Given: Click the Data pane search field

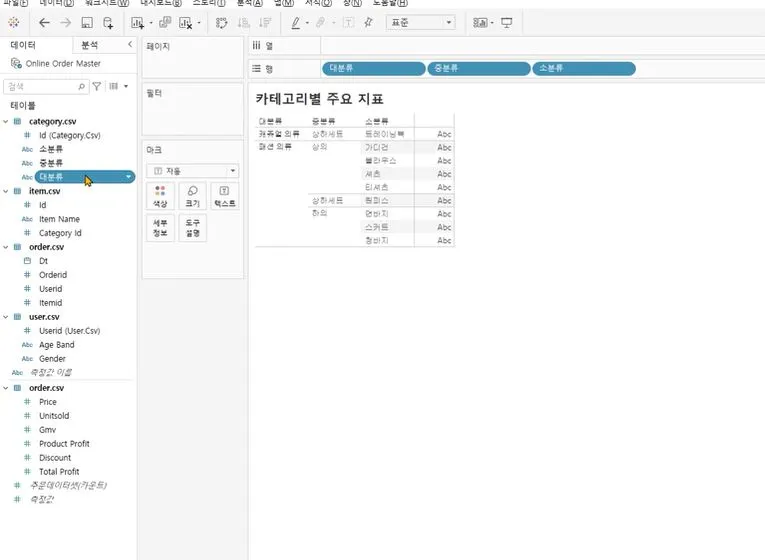Looking at the screenshot, I should point(46,86).
